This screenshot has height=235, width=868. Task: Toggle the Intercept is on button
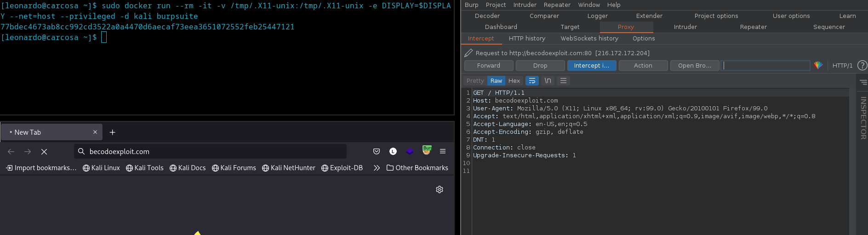click(591, 65)
